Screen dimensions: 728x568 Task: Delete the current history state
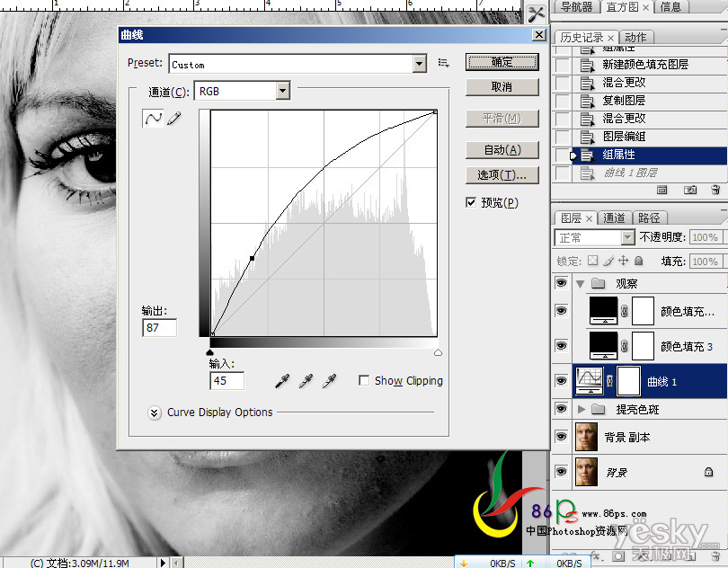[715, 190]
